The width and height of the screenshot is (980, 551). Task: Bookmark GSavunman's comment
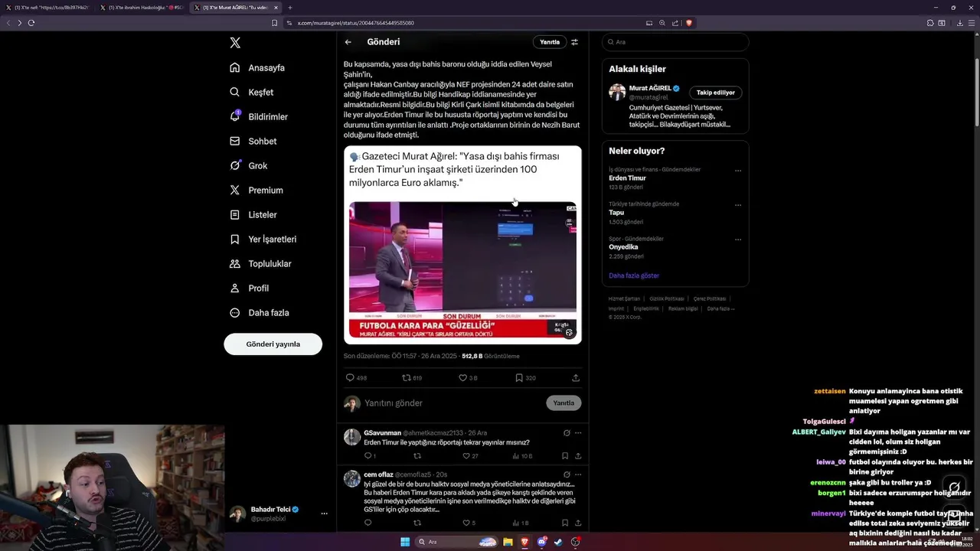(565, 456)
